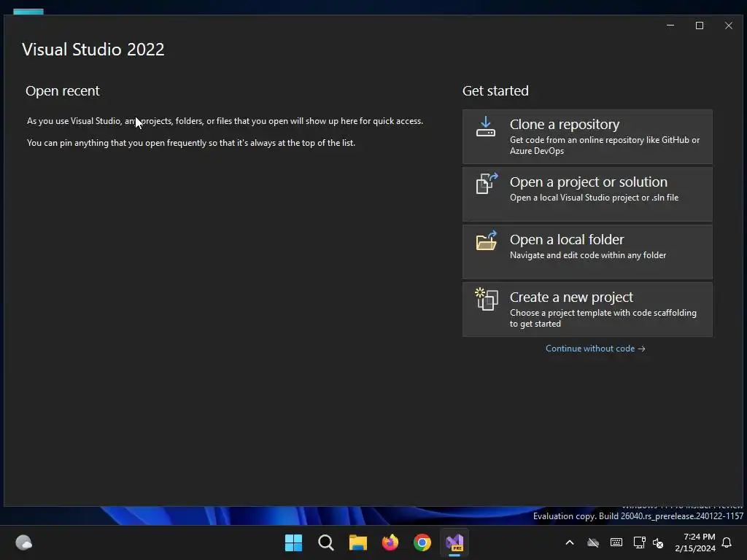Click the touch keyboard tray icon

(616, 542)
